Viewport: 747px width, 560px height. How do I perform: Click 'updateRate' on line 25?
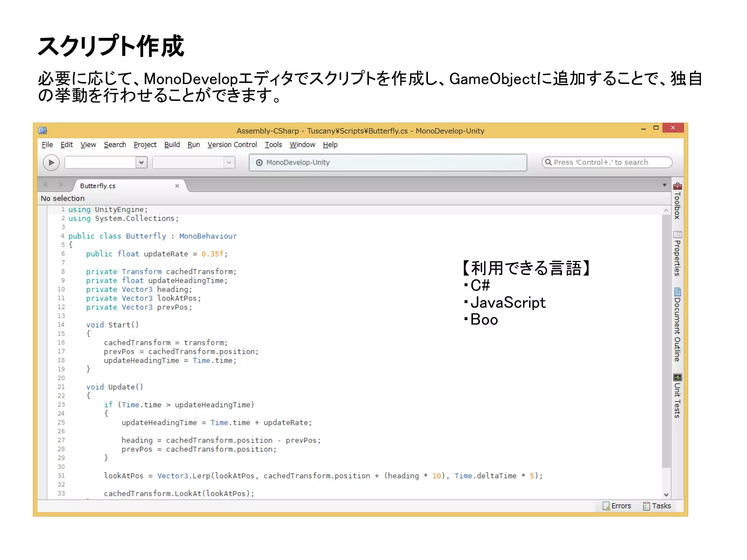click(286, 422)
